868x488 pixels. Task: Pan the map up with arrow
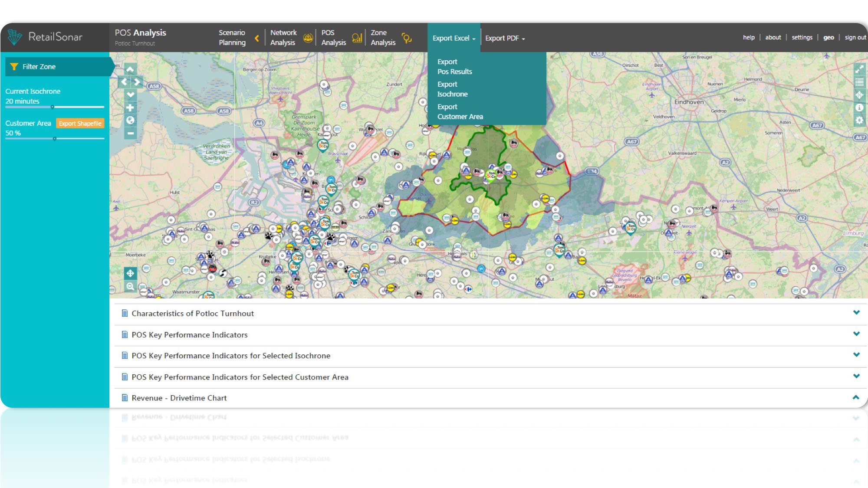tap(130, 69)
